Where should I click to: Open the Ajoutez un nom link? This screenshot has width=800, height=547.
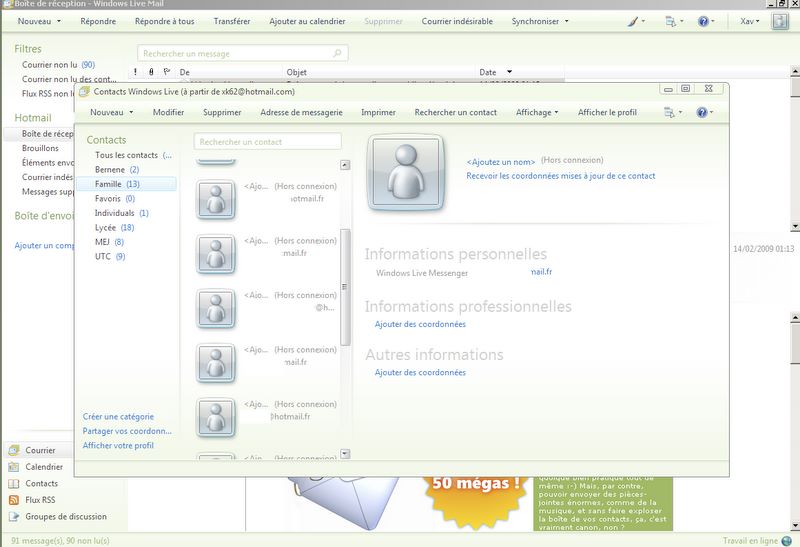pyautogui.click(x=501, y=162)
